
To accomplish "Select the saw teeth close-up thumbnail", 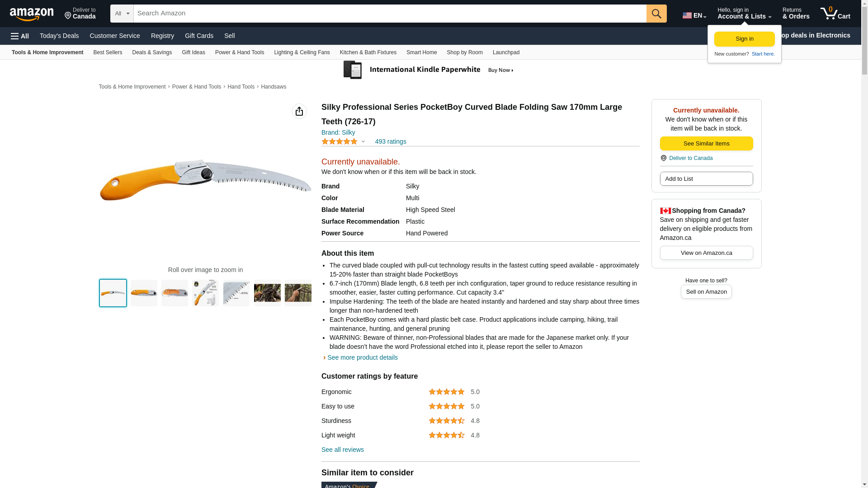I will (x=236, y=293).
